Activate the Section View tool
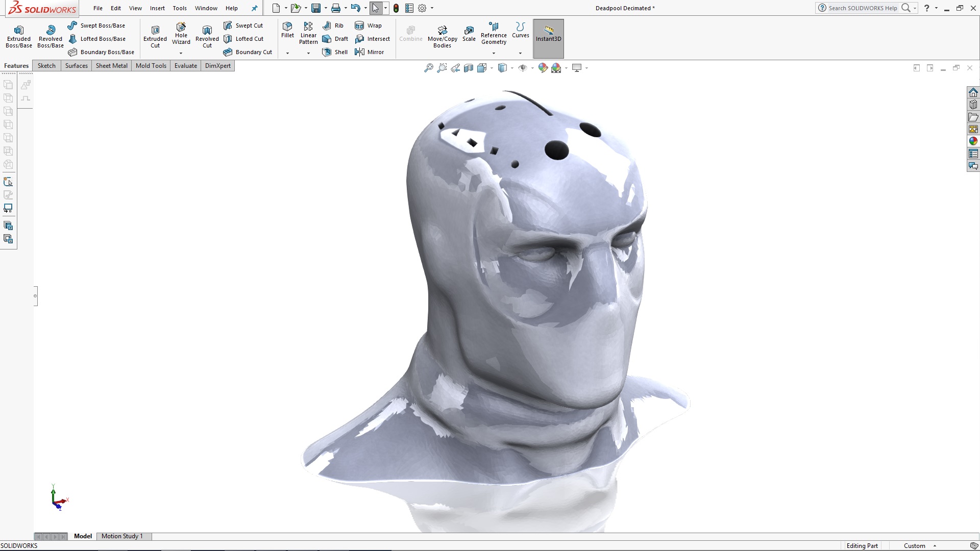The image size is (980, 551). tap(469, 67)
